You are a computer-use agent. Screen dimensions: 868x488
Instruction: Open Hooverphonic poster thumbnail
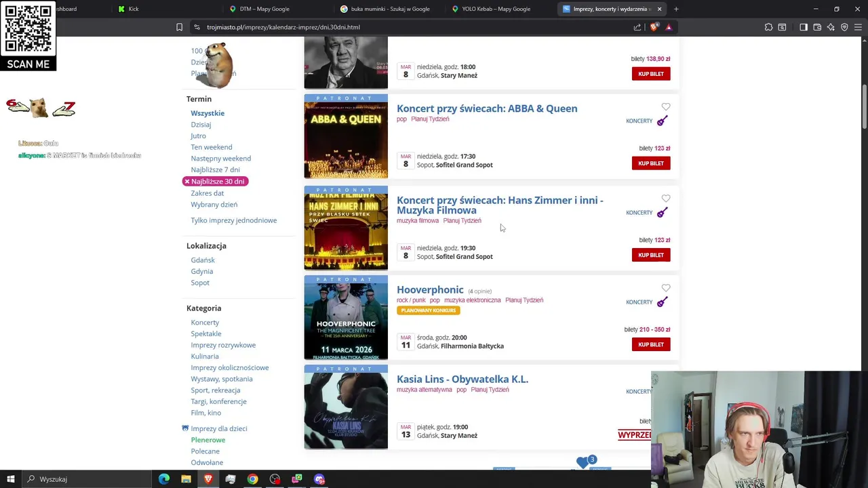coord(346,317)
